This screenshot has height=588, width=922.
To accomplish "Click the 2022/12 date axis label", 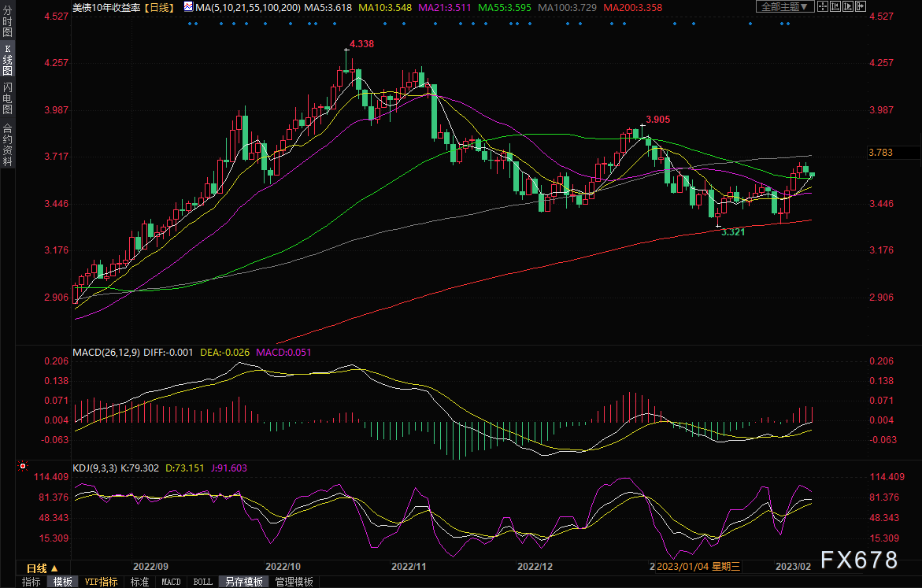I will tap(535, 566).
